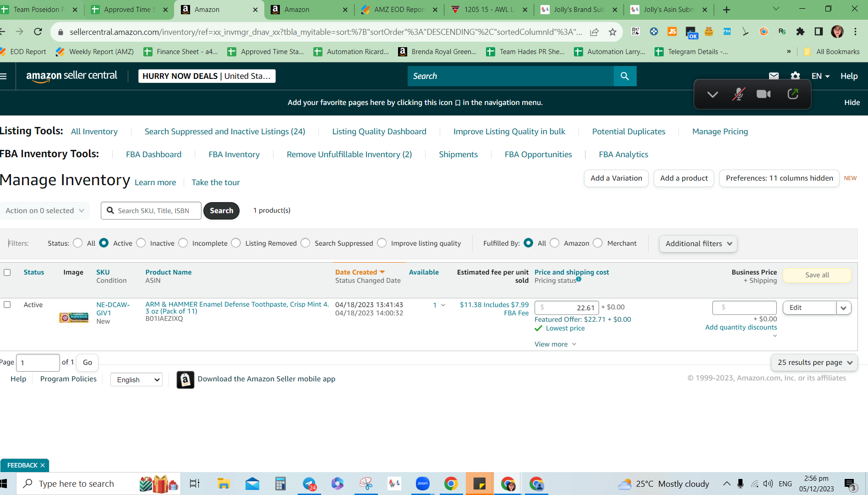Image resolution: width=868 pixels, height=495 pixels.
Task: Click the Seller Central search magnifier button
Action: [x=625, y=76]
